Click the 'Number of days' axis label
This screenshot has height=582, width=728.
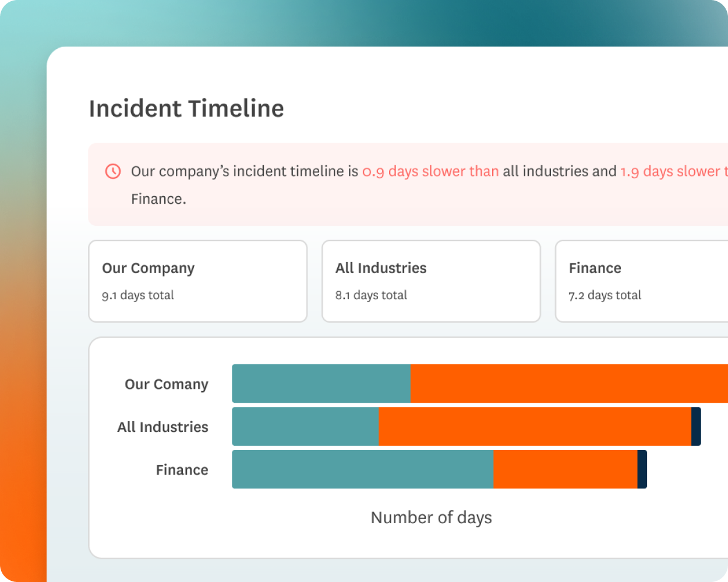[x=431, y=517]
